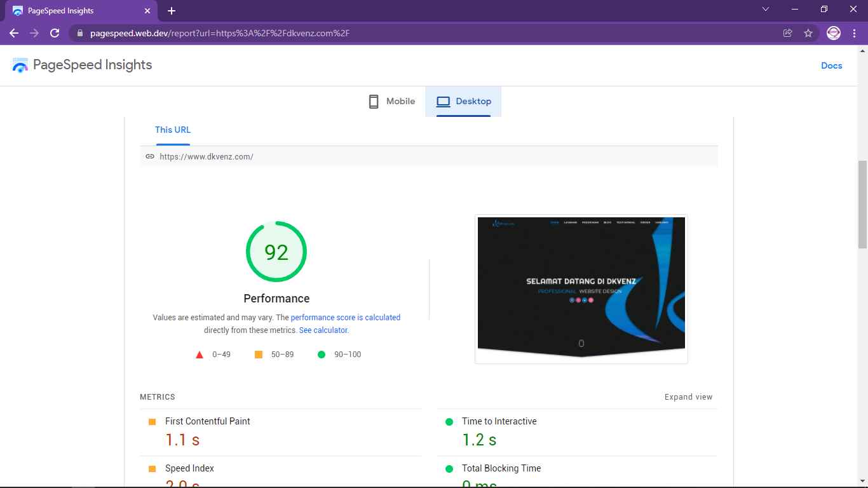Click the browser Forward arrow
The image size is (868, 488).
(x=34, y=33)
